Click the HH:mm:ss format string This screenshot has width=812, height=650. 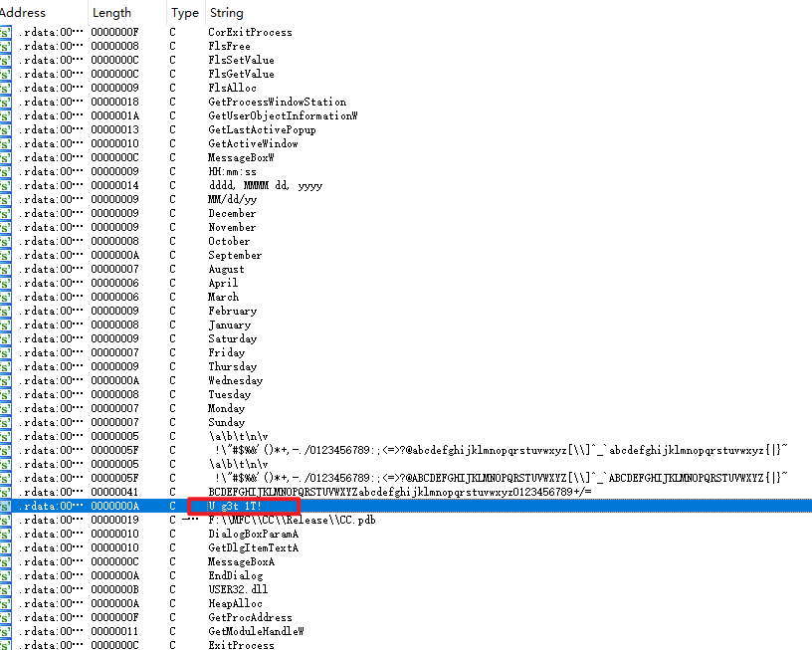click(x=232, y=171)
